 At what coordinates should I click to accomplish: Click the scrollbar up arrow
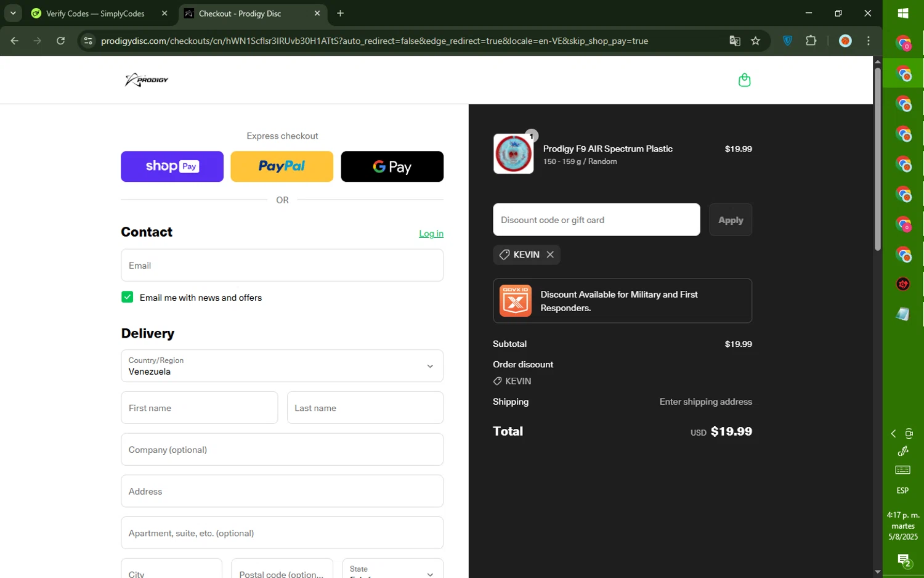tap(877, 61)
